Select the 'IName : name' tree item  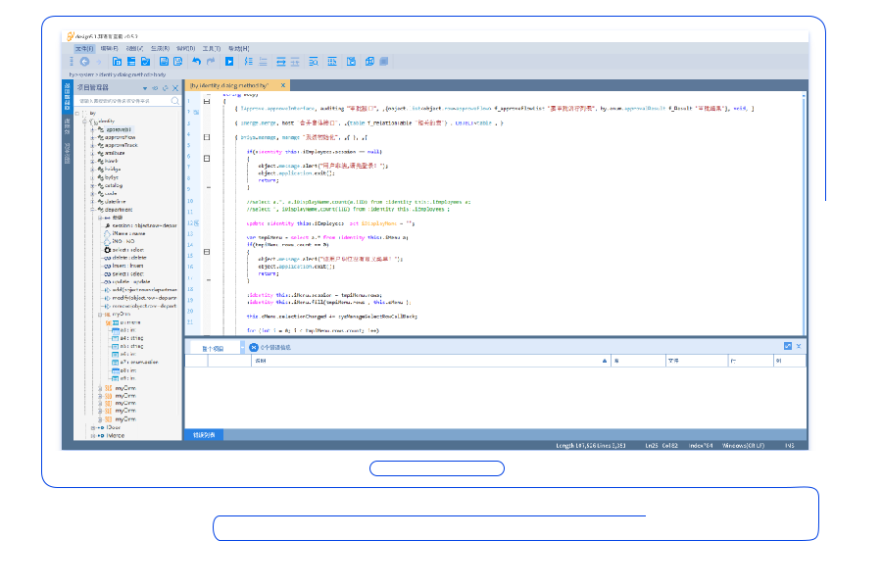pos(128,233)
